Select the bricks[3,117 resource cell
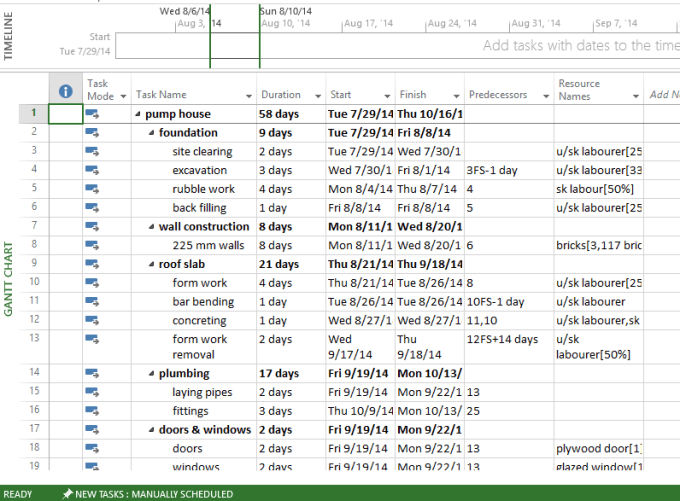The width and height of the screenshot is (680, 501). point(598,245)
